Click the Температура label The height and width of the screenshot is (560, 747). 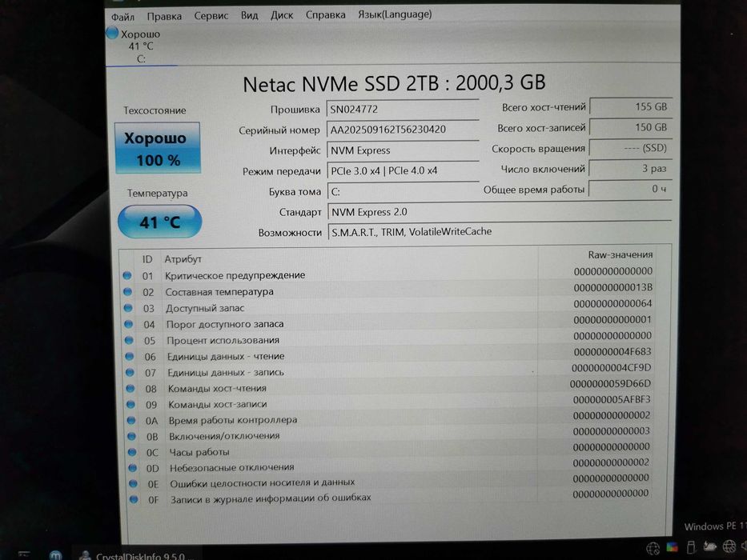click(x=157, y=194)
